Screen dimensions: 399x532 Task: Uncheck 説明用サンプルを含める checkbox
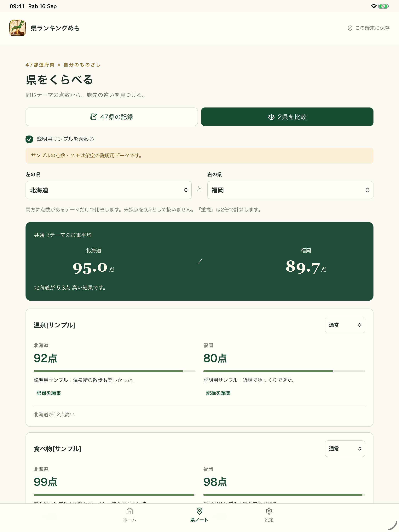point(29,139)
